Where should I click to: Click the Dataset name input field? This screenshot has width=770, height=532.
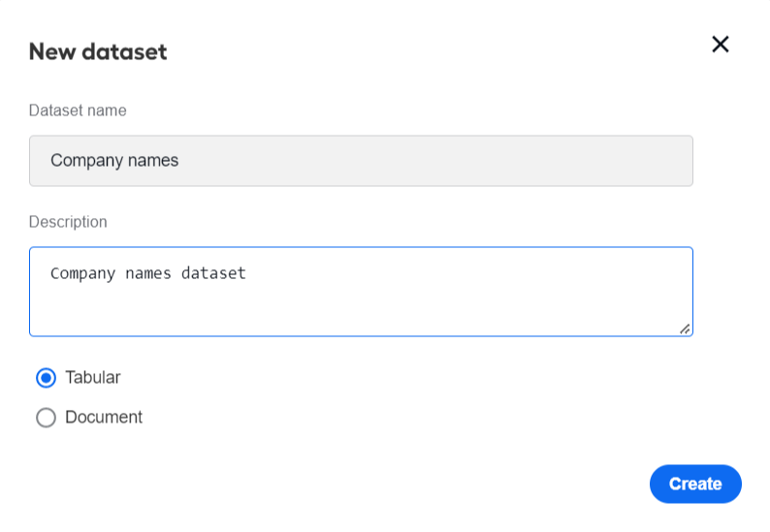click(361, 161)
